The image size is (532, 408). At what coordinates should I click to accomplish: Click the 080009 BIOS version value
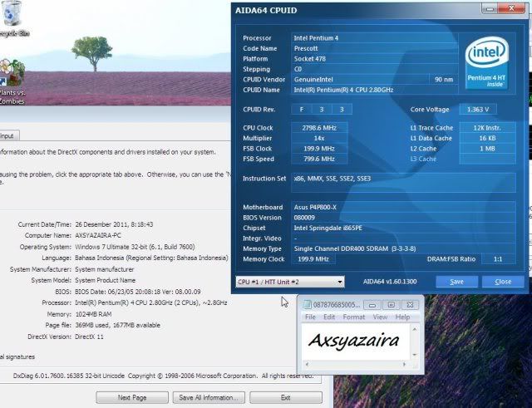click(403, 218)
